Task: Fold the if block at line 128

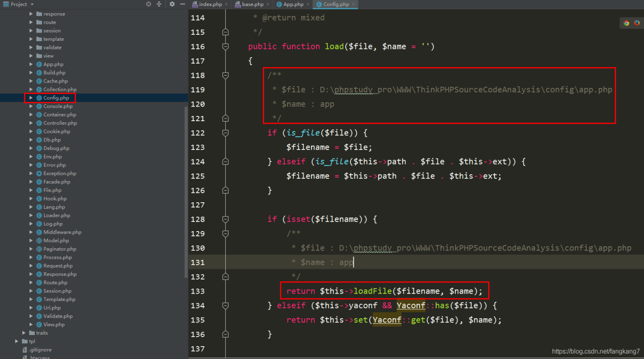Action: [225, 219]
